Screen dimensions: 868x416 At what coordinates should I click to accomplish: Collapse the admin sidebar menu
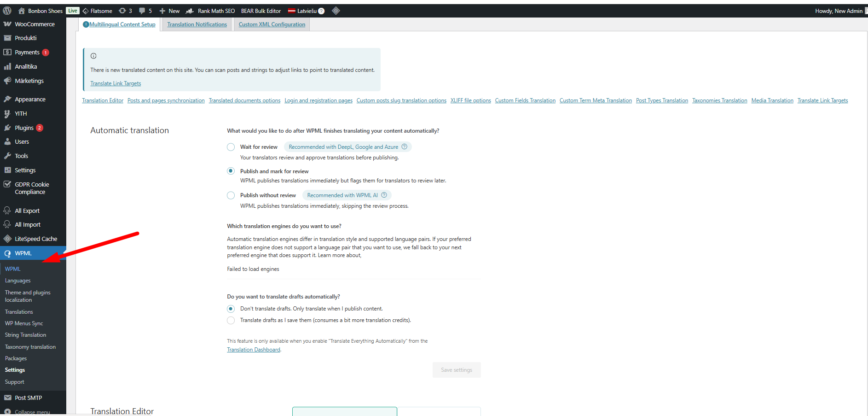click(x=27, y=412)
